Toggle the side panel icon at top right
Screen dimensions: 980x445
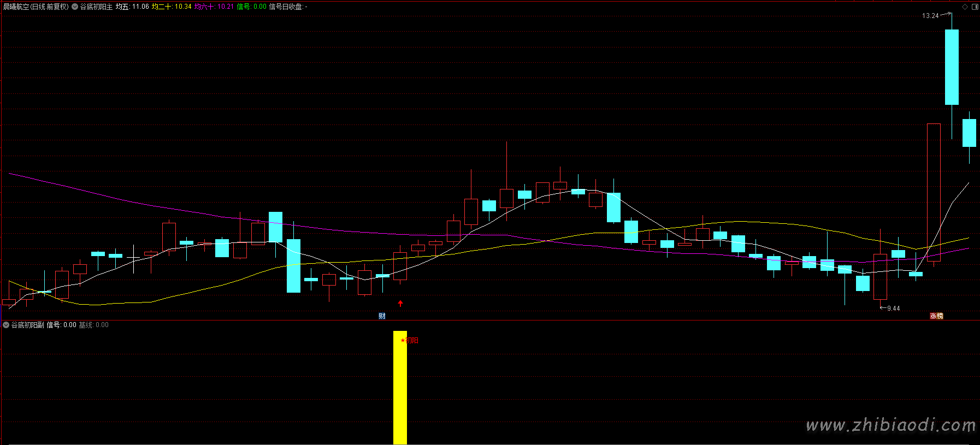975,7
